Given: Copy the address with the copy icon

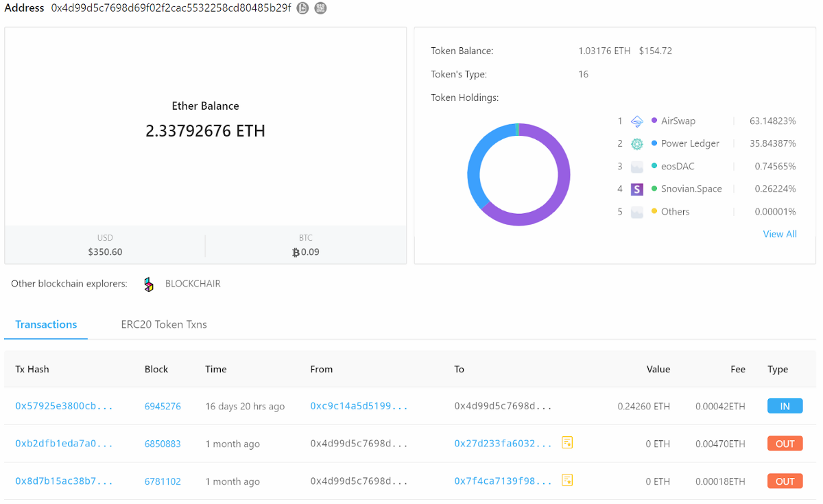Looking at the screenshot, I should click(x=302, y=8).
